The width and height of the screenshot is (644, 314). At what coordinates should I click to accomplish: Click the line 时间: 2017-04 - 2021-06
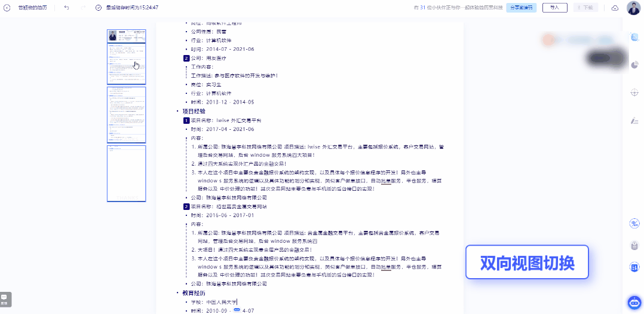point(222,129)
